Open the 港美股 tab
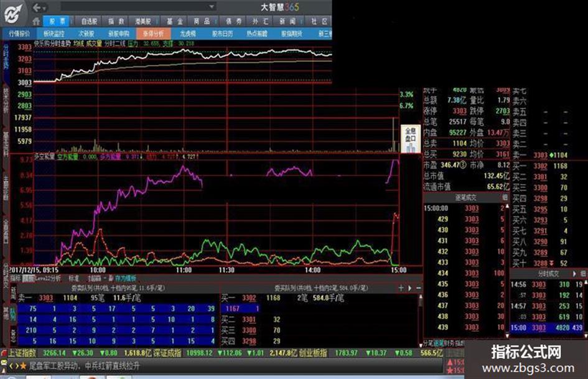The height and width of the screenshot is (379, 588). pyautogui.click(x=143, y=22)
